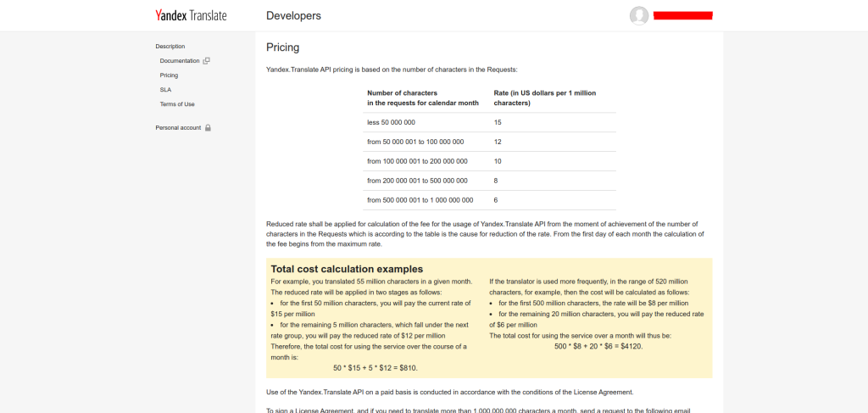The height and width of the screenshot is (413, 868).
Task: Click the lock icon next to Personal account
Action: point(209,128)
